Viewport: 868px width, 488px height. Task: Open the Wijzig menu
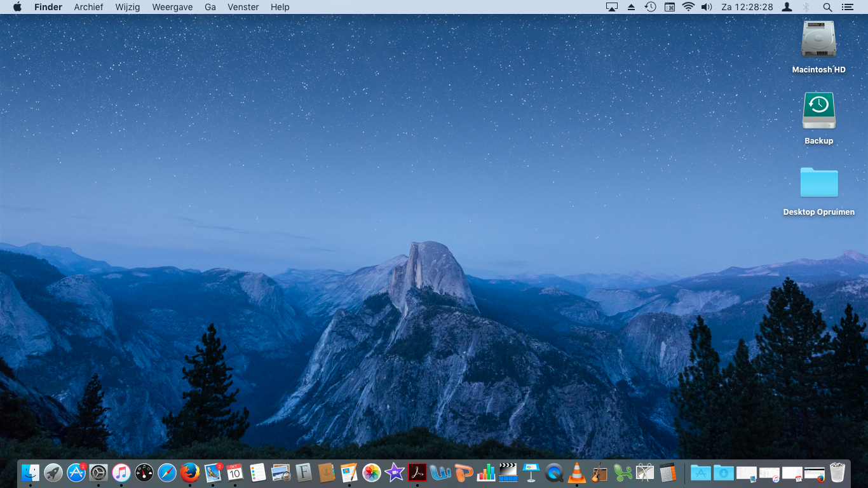coord(128,7)
